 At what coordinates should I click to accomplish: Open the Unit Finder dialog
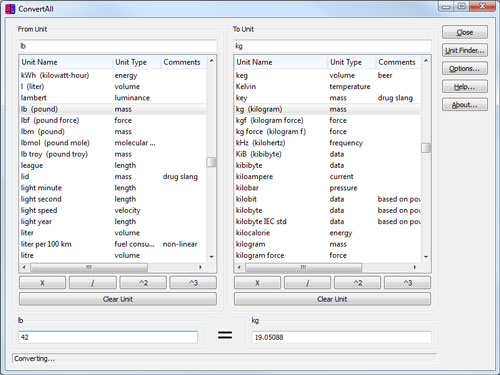(x=465, y=50)
